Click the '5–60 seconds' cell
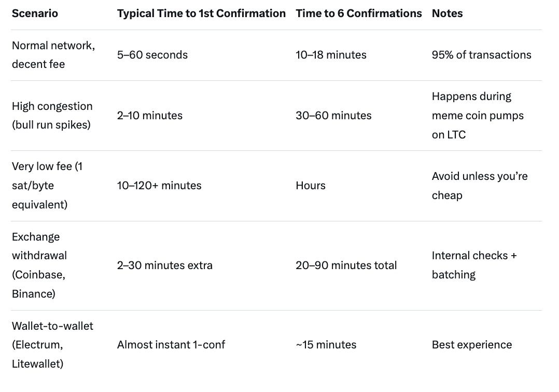 152,55
